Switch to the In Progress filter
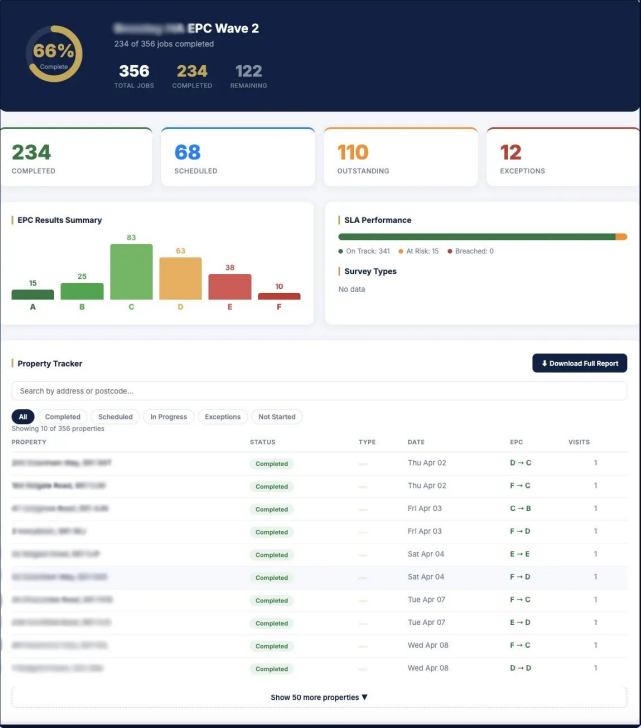 pos(168,416)
